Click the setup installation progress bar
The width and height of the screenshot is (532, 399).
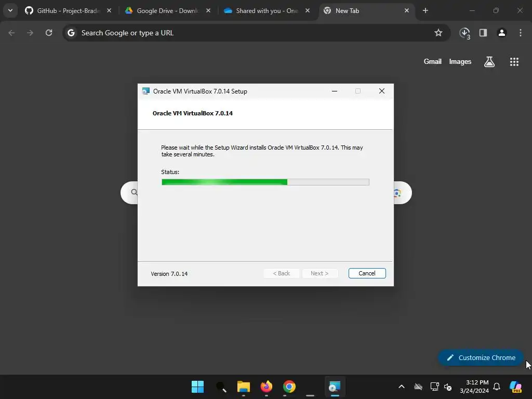265,182
